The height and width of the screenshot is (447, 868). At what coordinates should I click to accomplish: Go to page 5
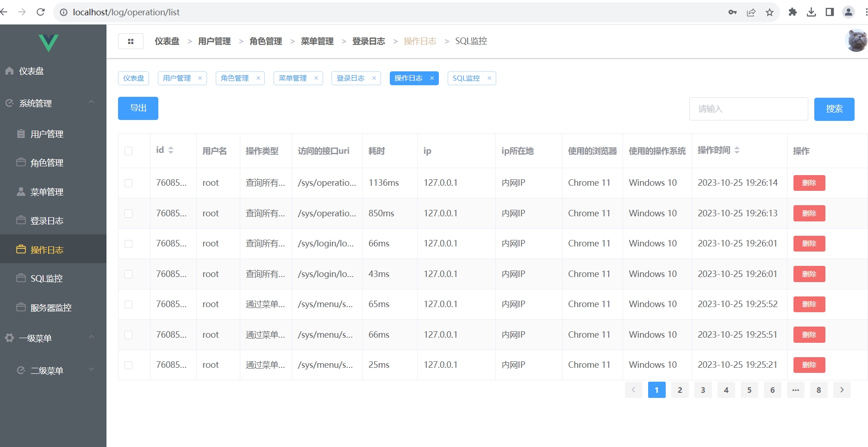749,390
